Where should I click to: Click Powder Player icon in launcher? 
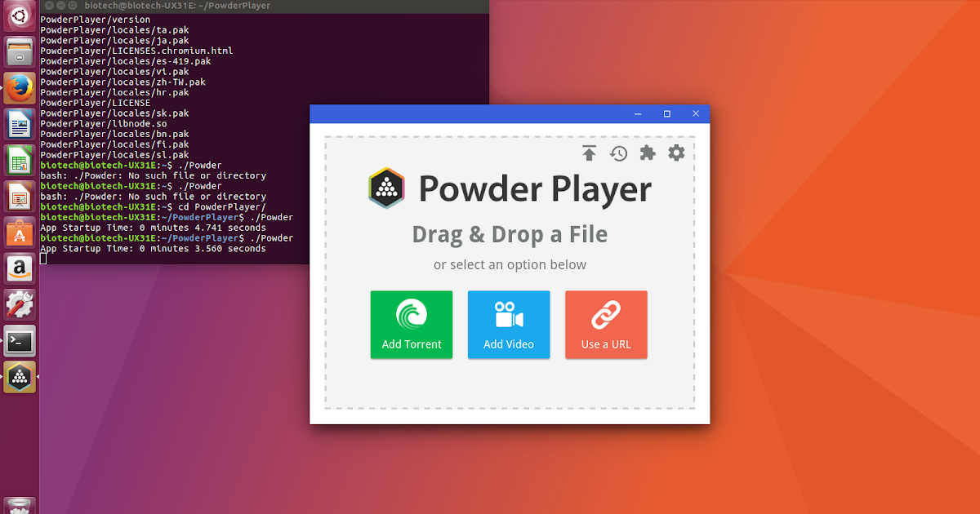20,377
